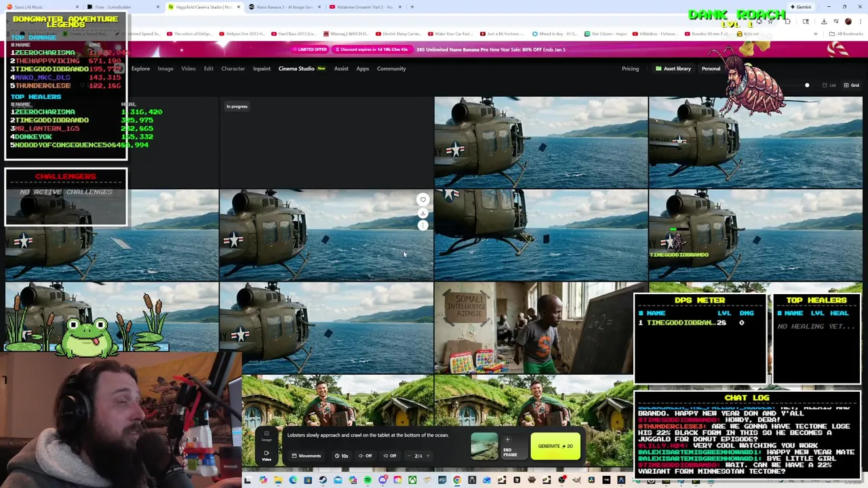This screenshot has height=488, width=868.
Task: Download the hovered helicopter clip
Action: (422, 213)
